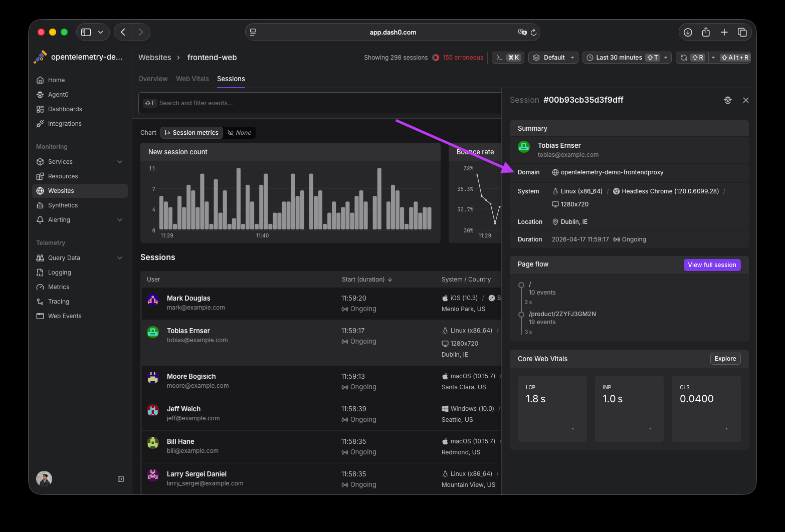Screen dimensions: 785x532
Task: Click the Dashboards sidebar icon
Action: 40,109
